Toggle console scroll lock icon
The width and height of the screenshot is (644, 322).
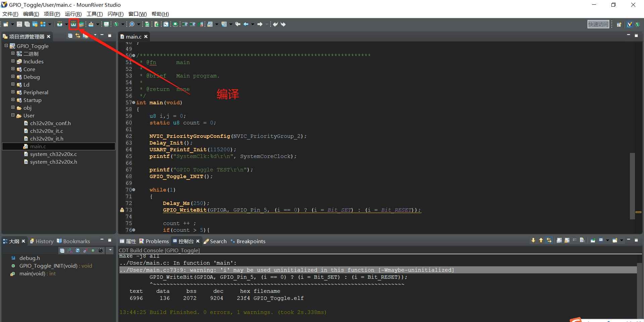point(567,240)
